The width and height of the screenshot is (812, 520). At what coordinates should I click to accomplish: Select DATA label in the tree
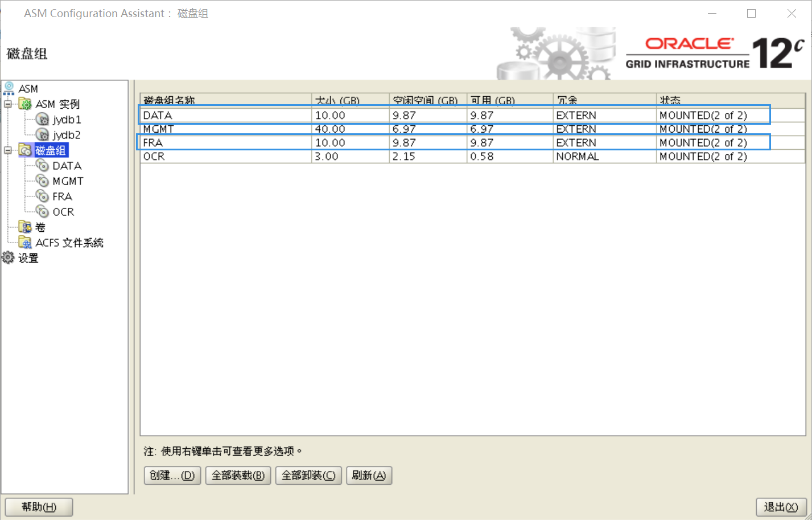pyautogui.click(x=67, y=166)
